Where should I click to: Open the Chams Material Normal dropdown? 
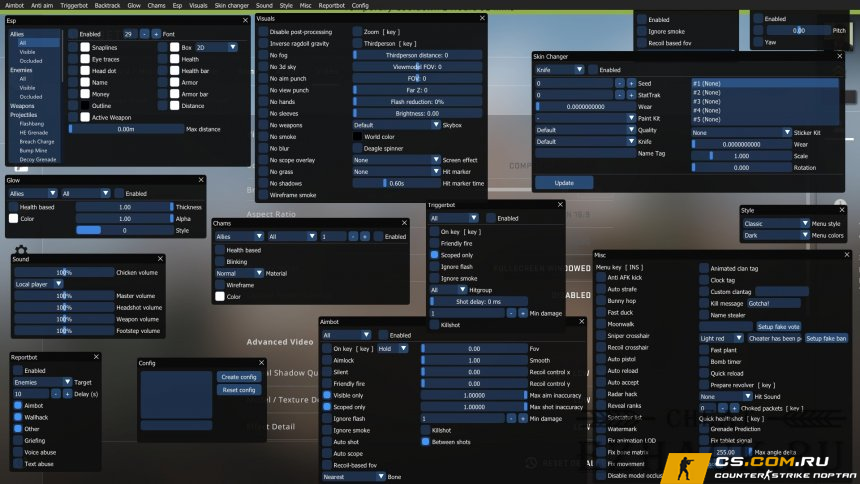[239, 273]
